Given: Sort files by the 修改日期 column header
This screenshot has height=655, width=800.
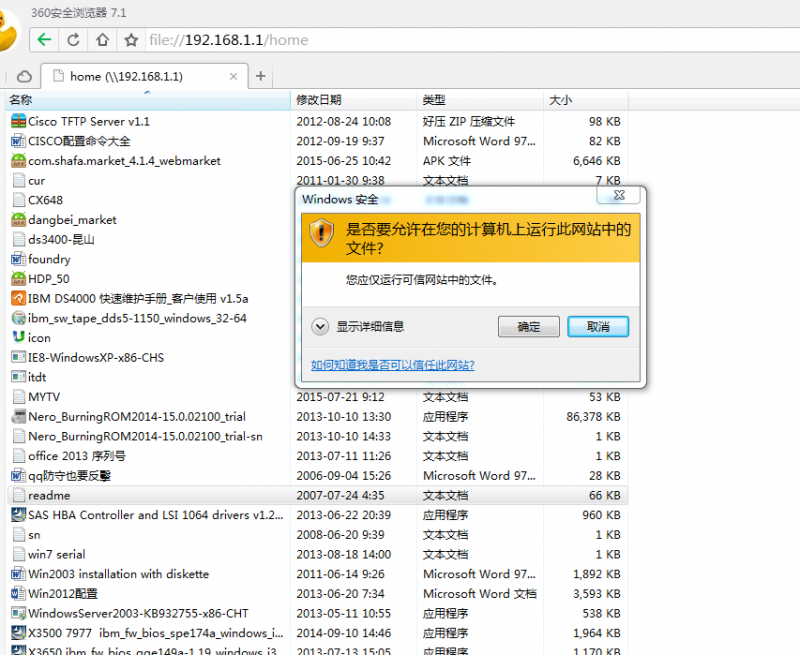Looking at the screenshot, I should 354,100.
